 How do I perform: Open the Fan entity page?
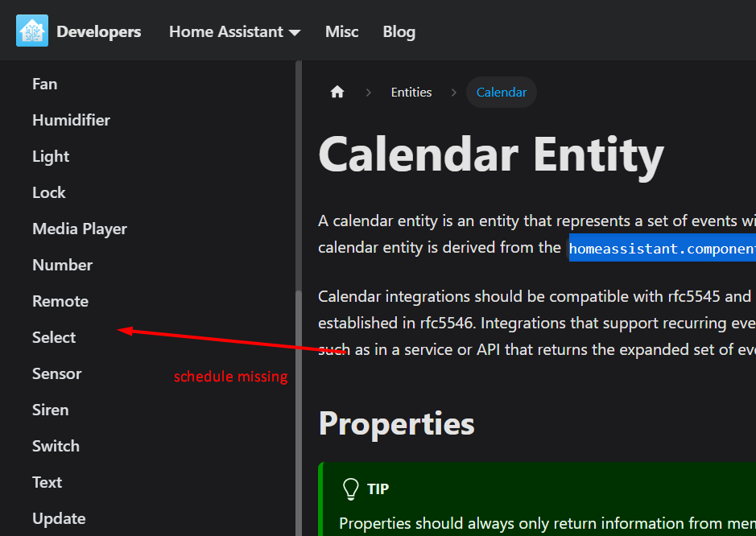point(44,84)
